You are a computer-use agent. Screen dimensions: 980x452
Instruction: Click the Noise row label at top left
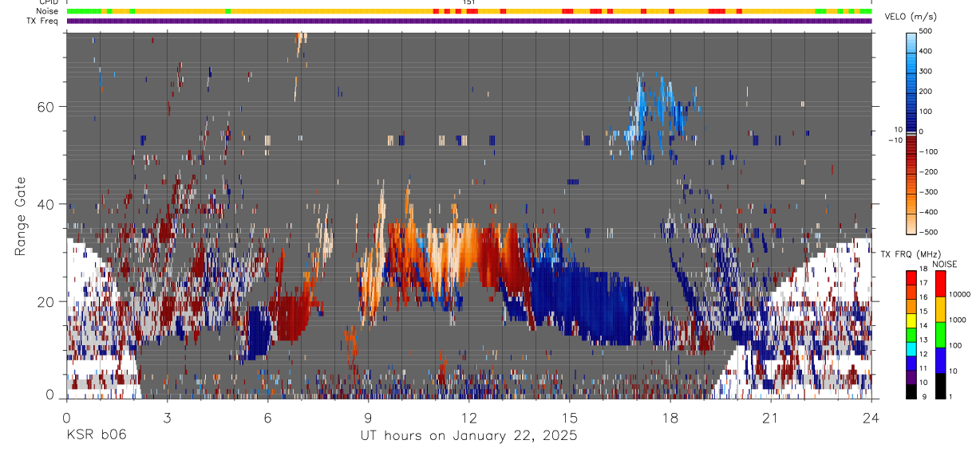48,11
